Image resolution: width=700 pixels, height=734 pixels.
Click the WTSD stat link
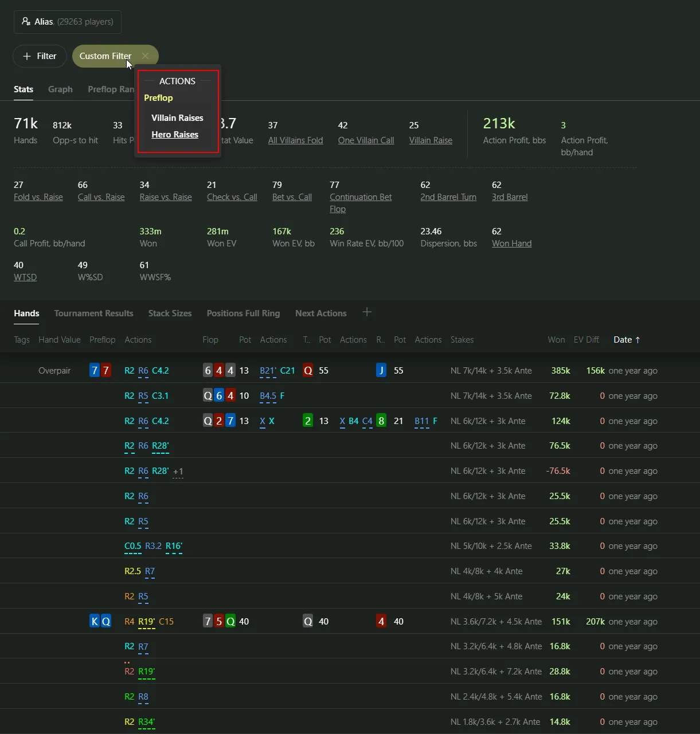click(25, 277)
